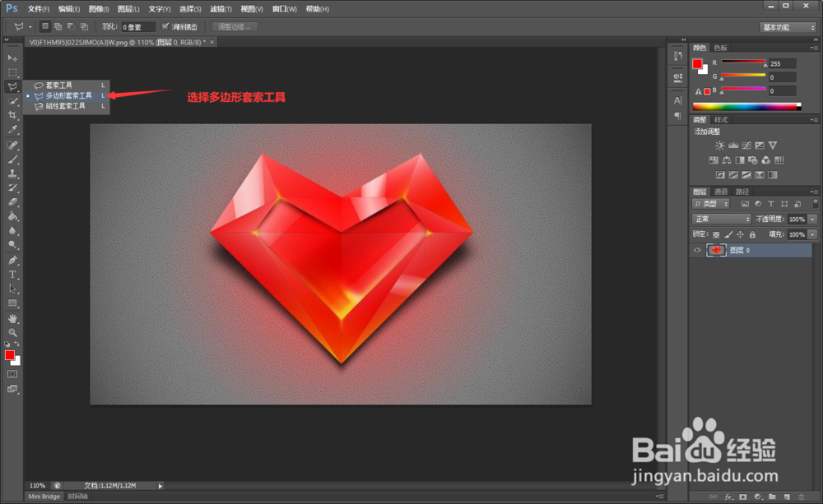This screenshot has width=823, height=504.
Task: Open the History panel icon
Action: click(x=677, y=56)
